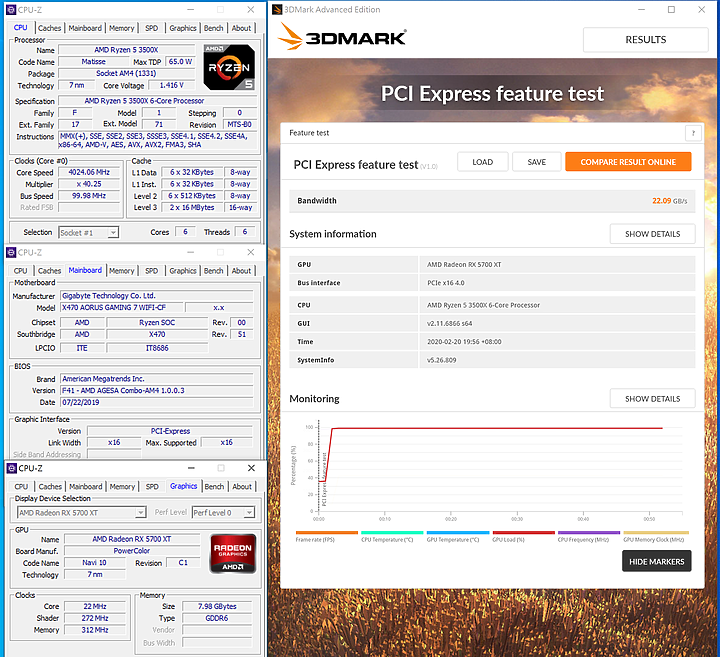This screenshot has height=657, width=720.
Task: Click the purple CPU Frequency legend swatch
Action: (x=589, y=533)
